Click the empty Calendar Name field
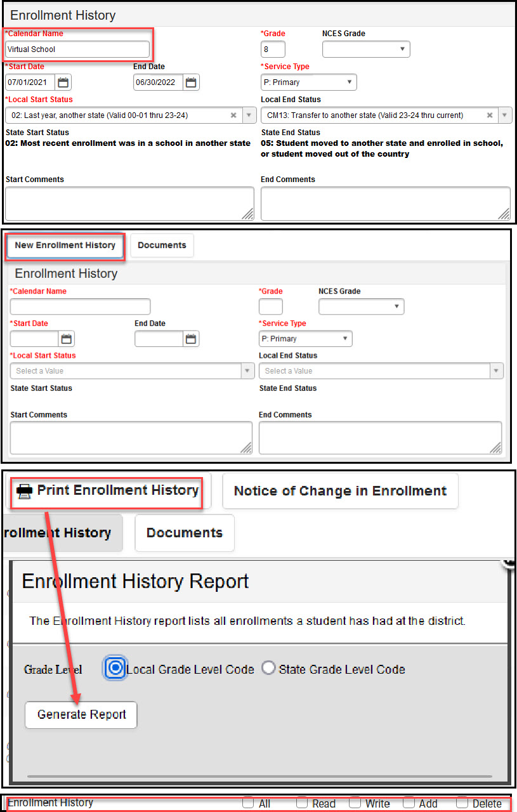Screen dimensions: 517x812 [81, 306]
